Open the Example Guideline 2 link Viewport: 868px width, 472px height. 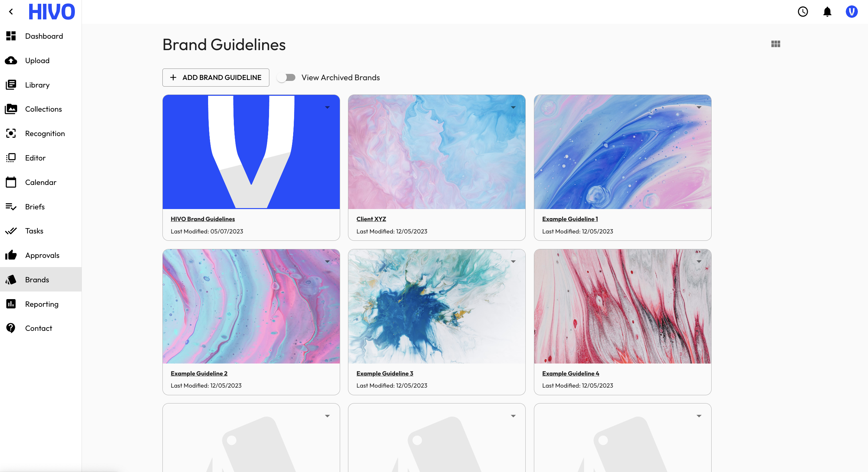pyautogui.click(x=199, y=373)
